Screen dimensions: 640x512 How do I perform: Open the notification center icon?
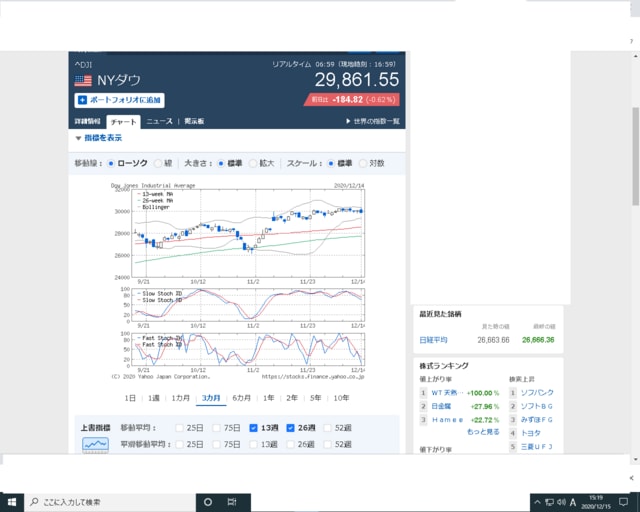(x=623, y=502)
